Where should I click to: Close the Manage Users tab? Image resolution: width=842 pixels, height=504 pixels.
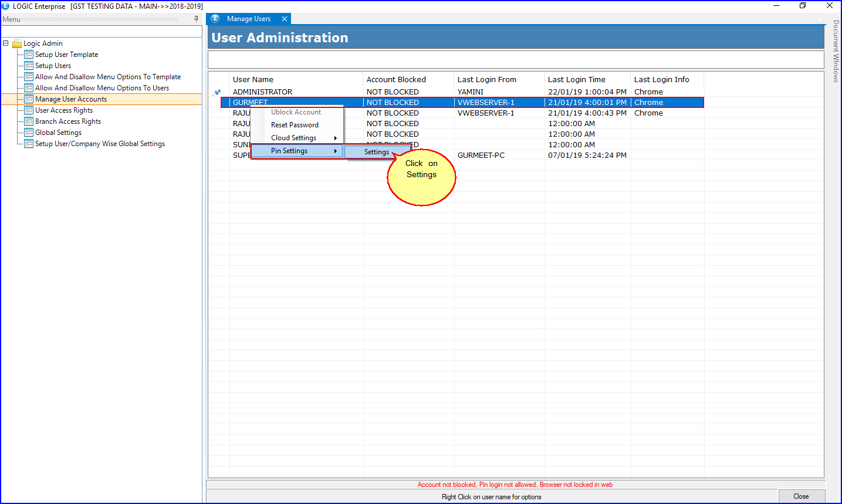coord(285,19)
